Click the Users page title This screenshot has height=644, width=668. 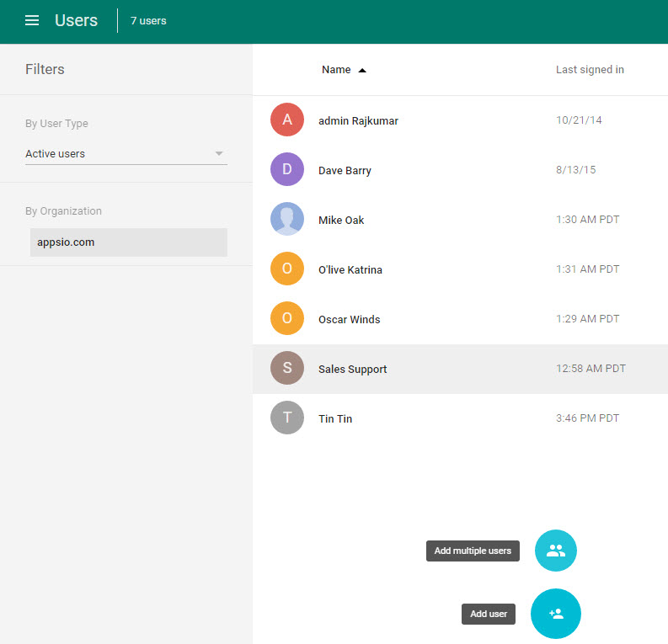(76, 20)
